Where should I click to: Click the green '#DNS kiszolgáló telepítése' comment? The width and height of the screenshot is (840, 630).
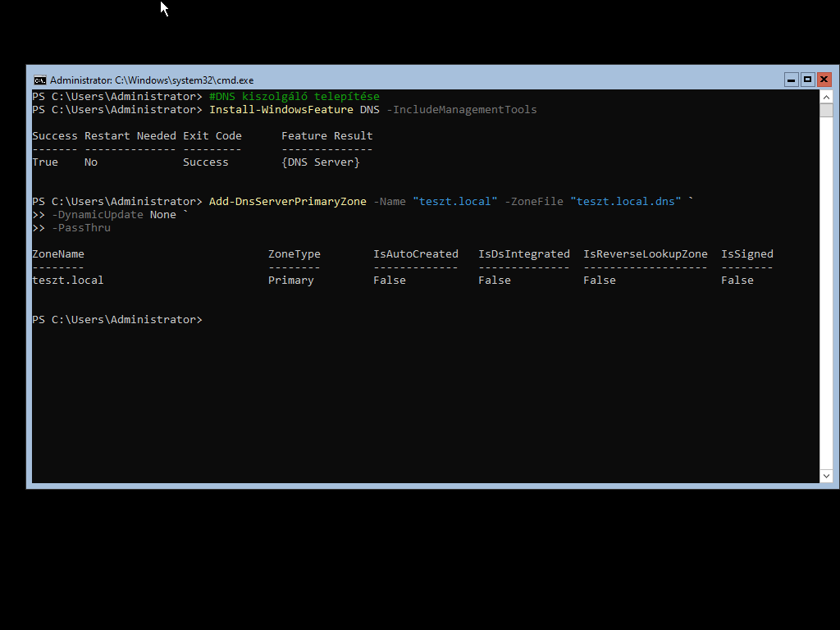click(294, 97)
